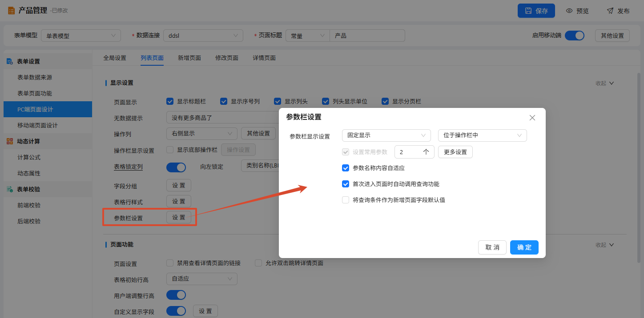This screenshot has height=318, width=644.
Task: Click 设置 button for 表格行样式
Action: [179, 202]
